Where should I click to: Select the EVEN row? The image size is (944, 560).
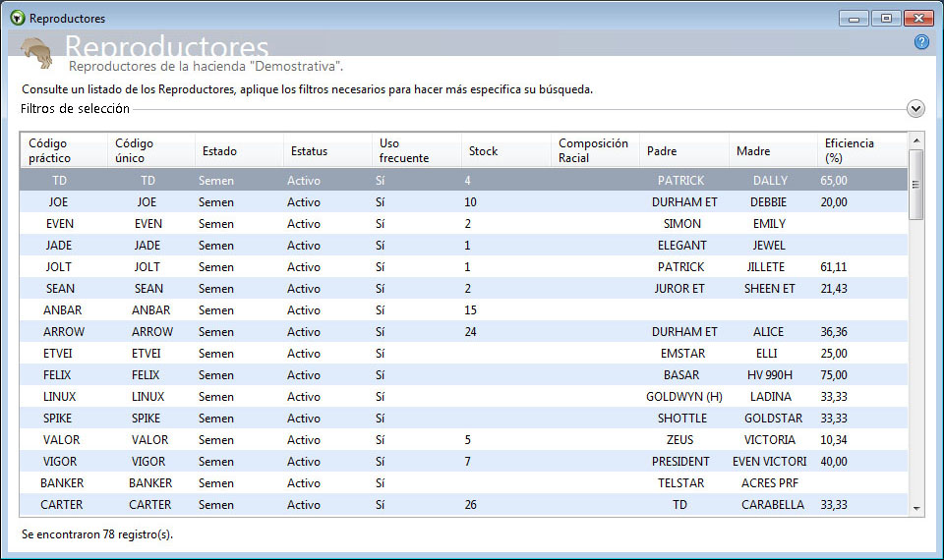click(463, 224)
